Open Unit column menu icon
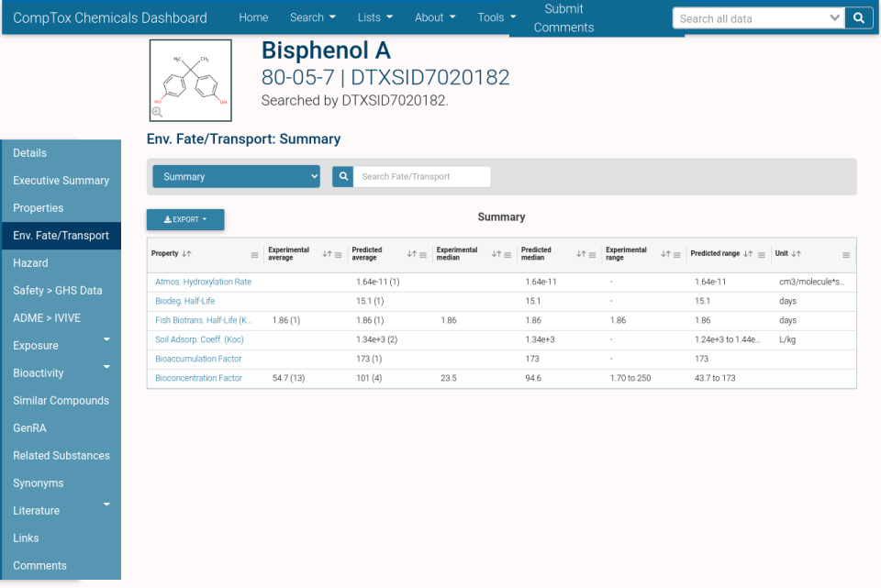The image size is (881, 588). coord(846,255)
